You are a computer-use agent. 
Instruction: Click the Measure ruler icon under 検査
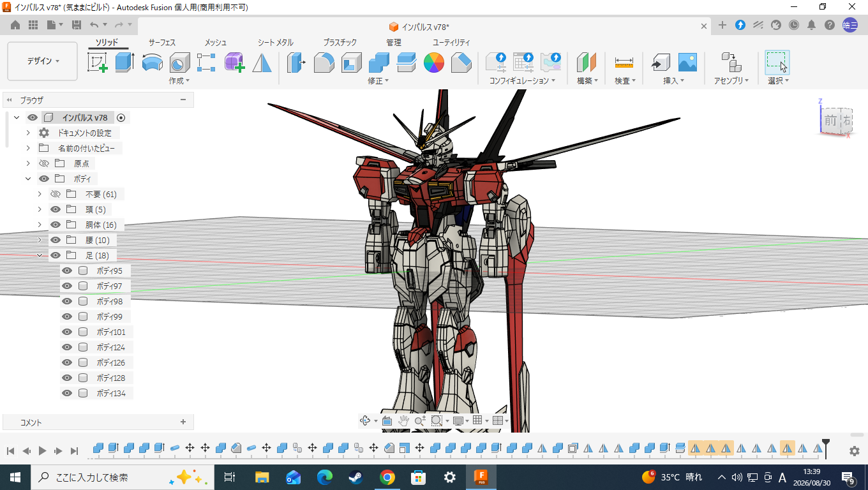coord(624,63)
